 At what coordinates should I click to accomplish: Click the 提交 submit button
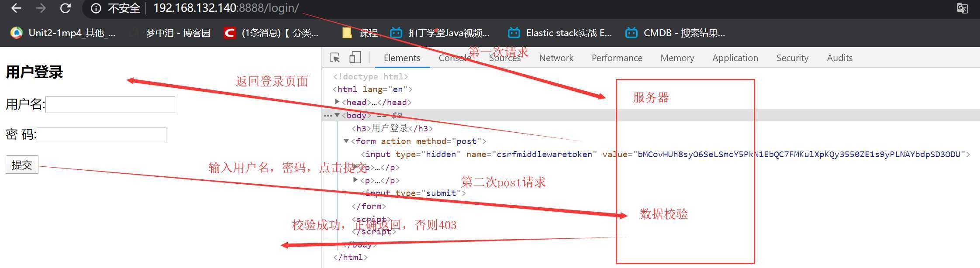22,165
